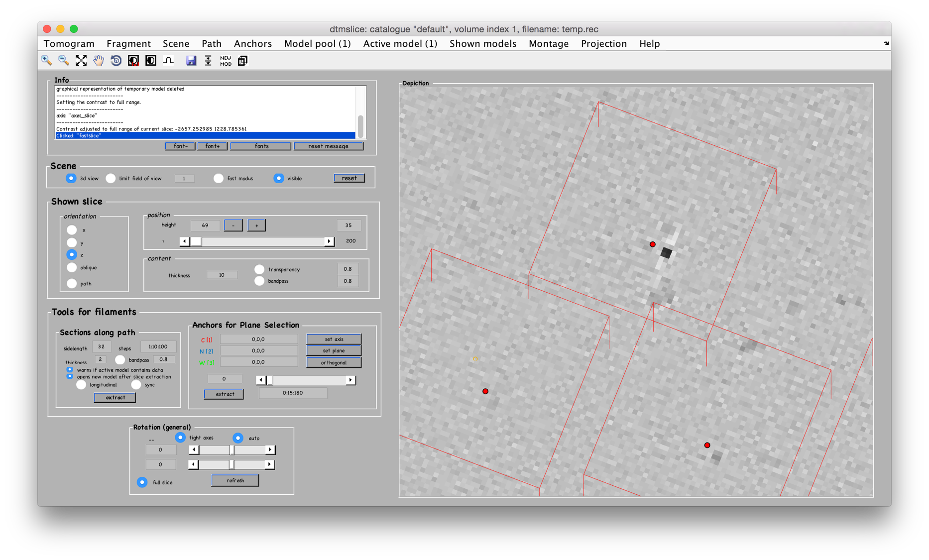
Task: Select the zoom out magnifier tool
Action: (64, 61)
